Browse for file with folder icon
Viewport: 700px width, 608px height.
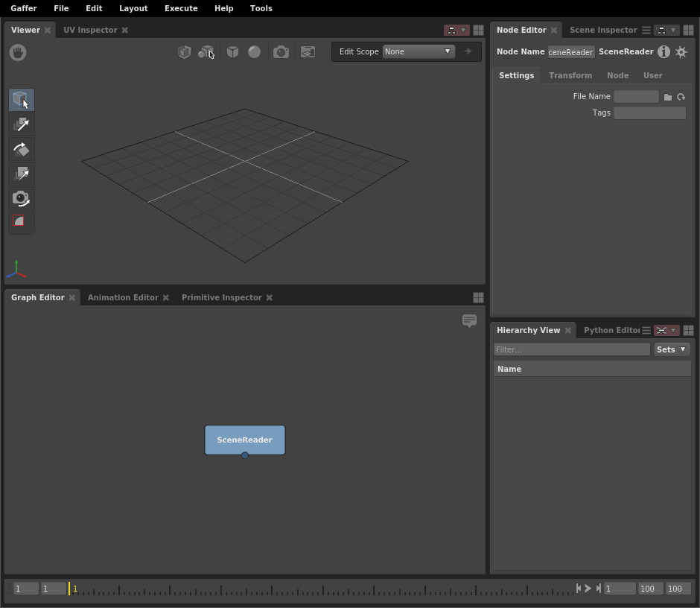[668, 97]
